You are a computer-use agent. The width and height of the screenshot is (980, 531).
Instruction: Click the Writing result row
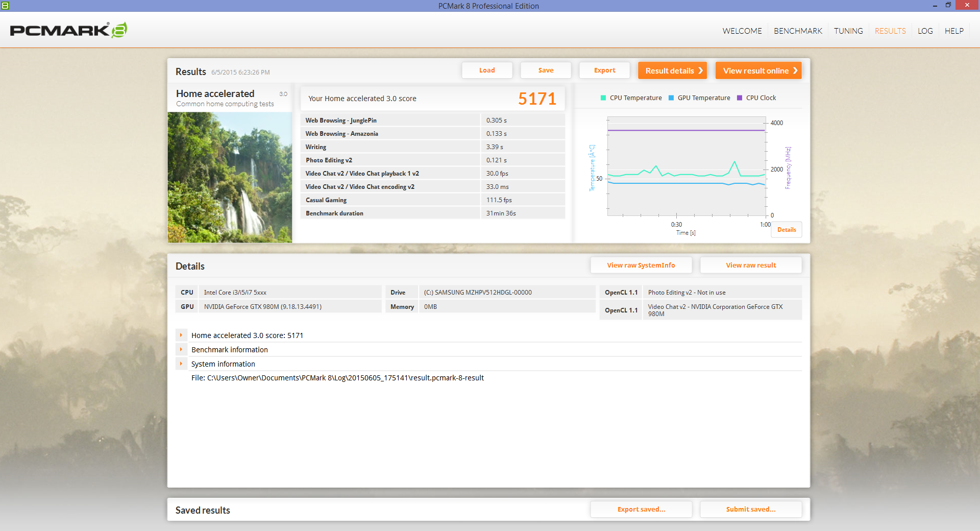[x=433, y=147]
